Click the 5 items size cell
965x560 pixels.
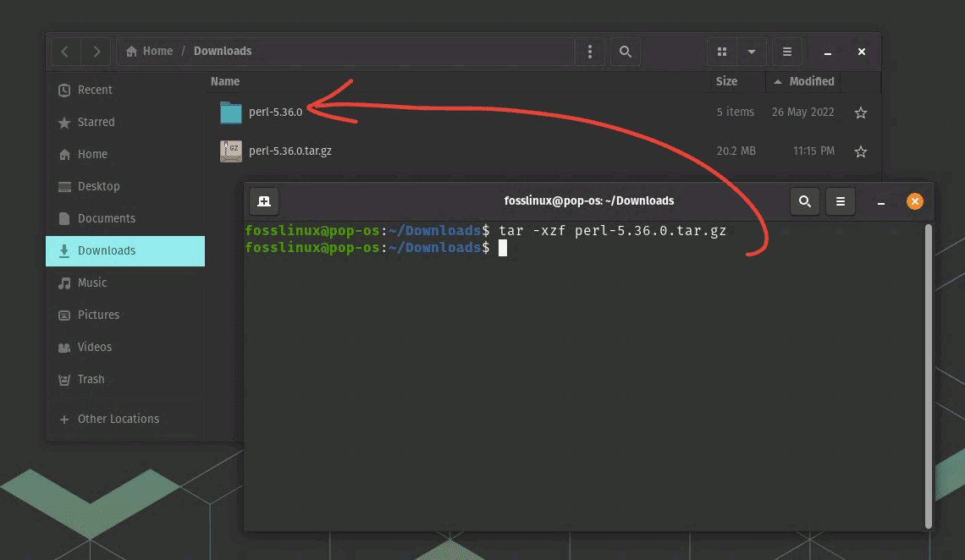[x=736, y=113]
